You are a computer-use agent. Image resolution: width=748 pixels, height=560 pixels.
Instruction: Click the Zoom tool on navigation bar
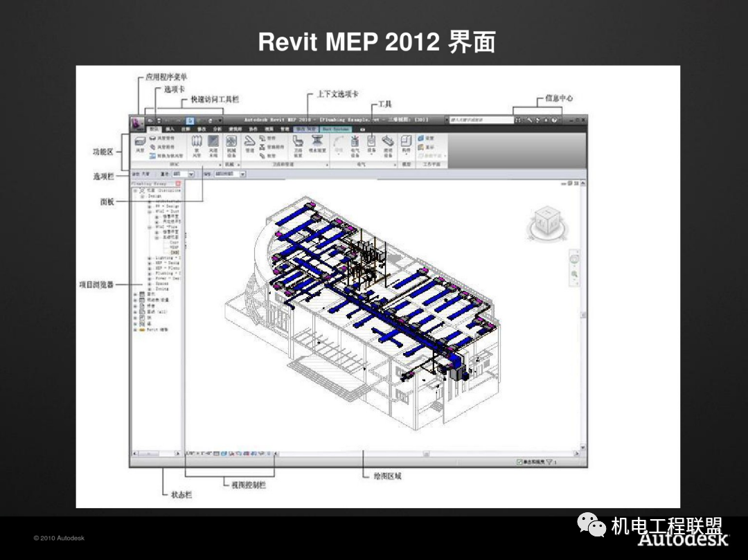tap(574, 275)
